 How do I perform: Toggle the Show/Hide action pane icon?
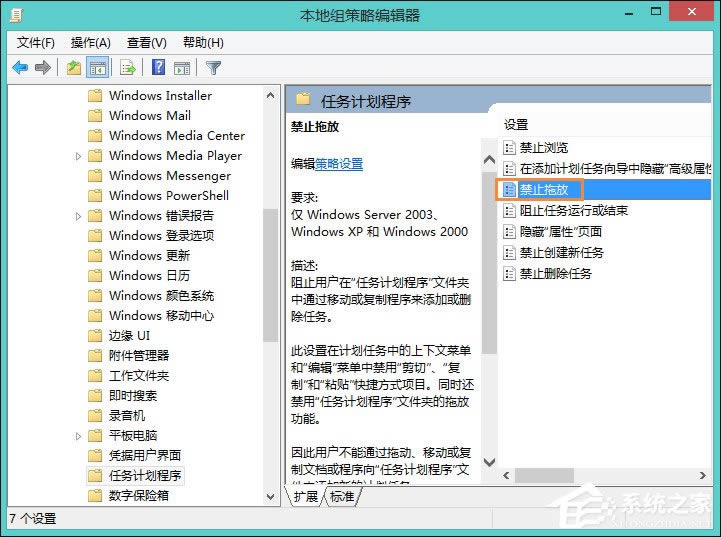tap(182, 68)
